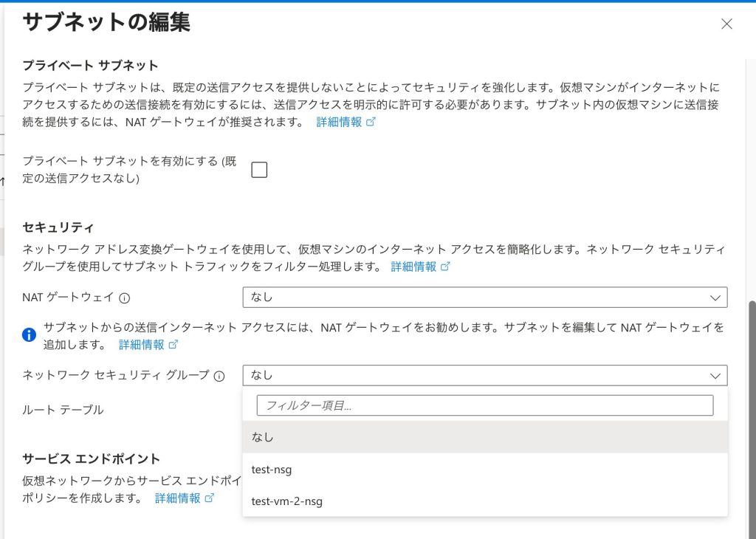Click external-link icon after プライベート サブネット 詳細情報
The width and height of the screenshot is (756, 539).
[371, 123]
